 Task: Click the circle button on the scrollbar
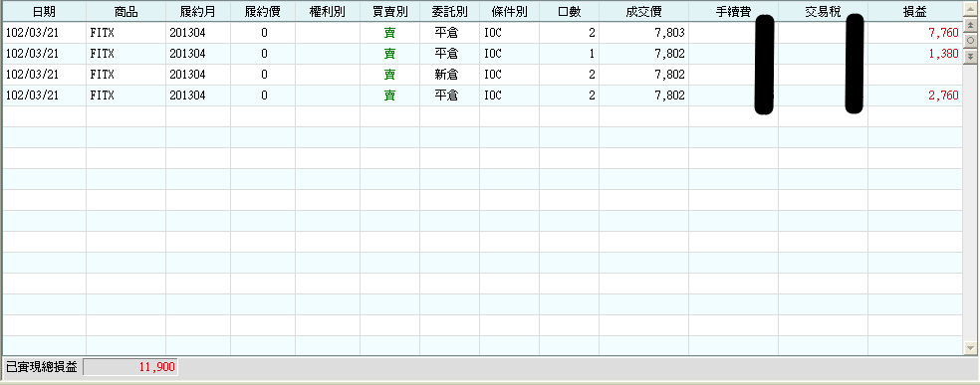[x=971, y=40]
